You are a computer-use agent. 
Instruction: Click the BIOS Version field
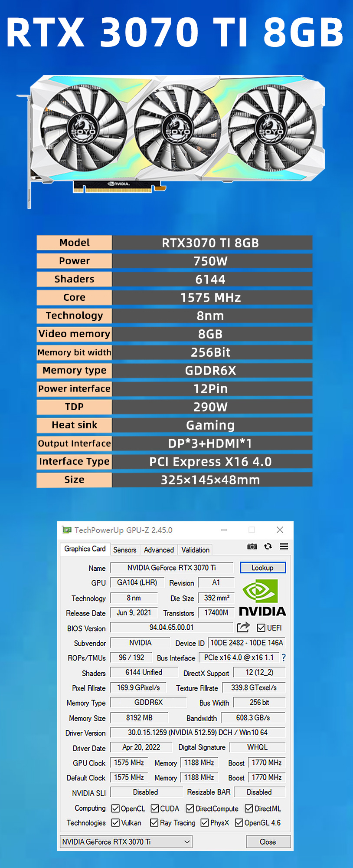(x=172, y=628)
